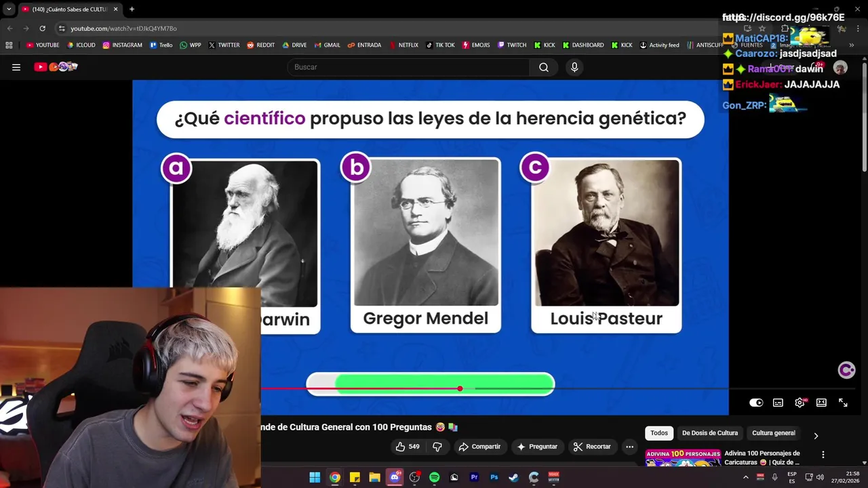
Task: Open the REDDIT bookmark
Action: (261, 45)
